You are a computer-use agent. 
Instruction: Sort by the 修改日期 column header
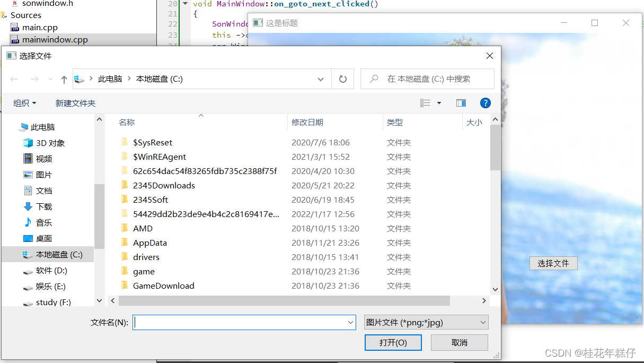[x=307, y=122]
